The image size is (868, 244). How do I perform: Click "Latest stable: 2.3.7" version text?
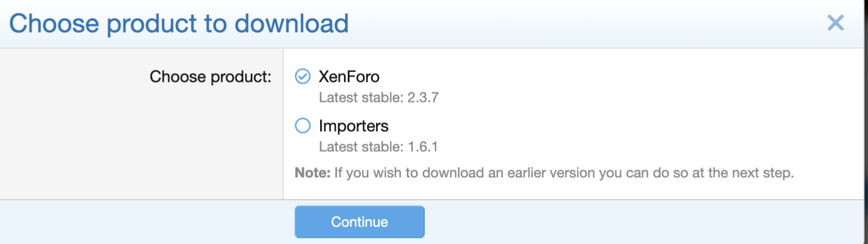[x=379, y=98]
